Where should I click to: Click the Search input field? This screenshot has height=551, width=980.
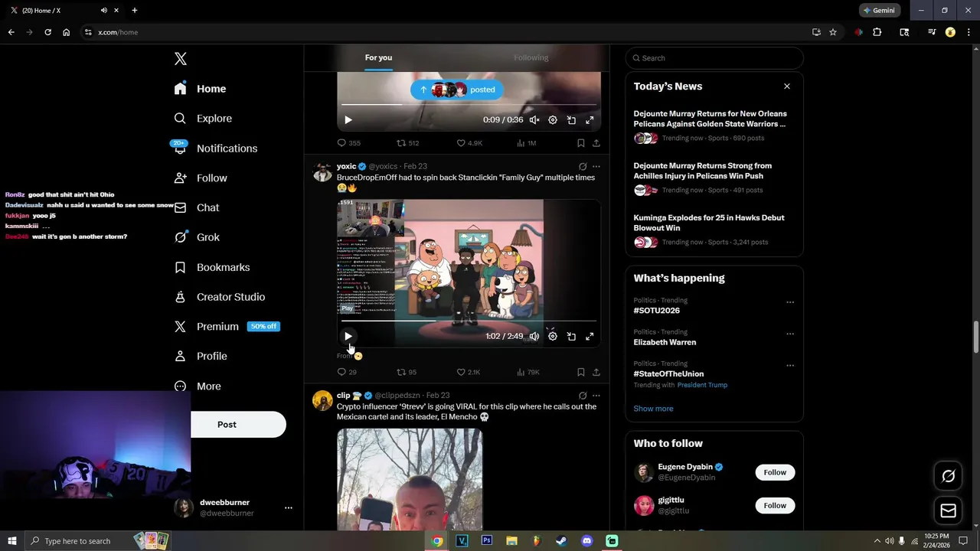pos(714,58)
